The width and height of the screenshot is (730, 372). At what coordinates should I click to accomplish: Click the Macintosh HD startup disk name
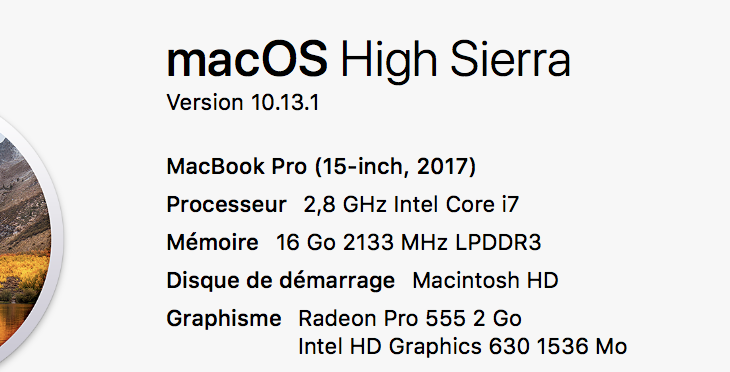[485, 280]
